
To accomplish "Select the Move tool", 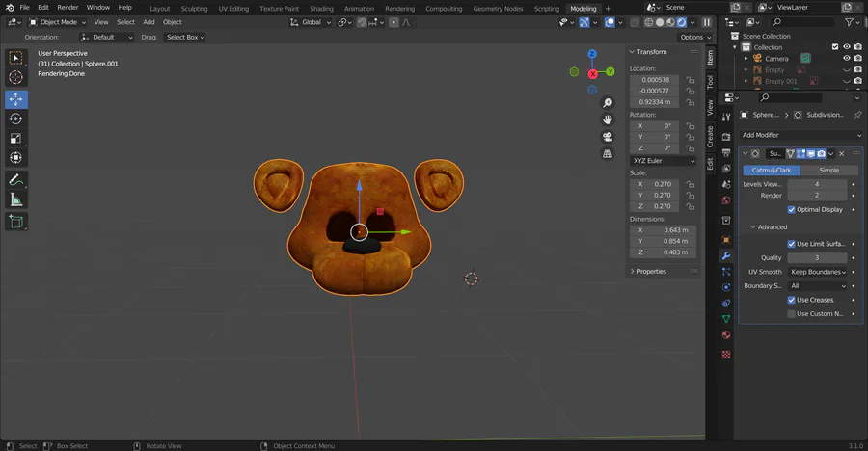I will 16,99.
